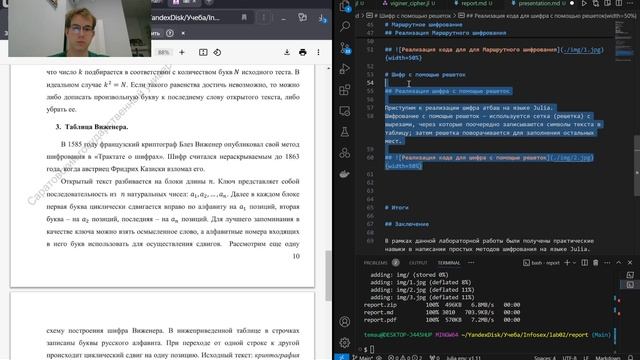This screenshot has height=360, width=640.
Task: Open the Manage gear in activity bar
Action: click(x=345, y=342)
